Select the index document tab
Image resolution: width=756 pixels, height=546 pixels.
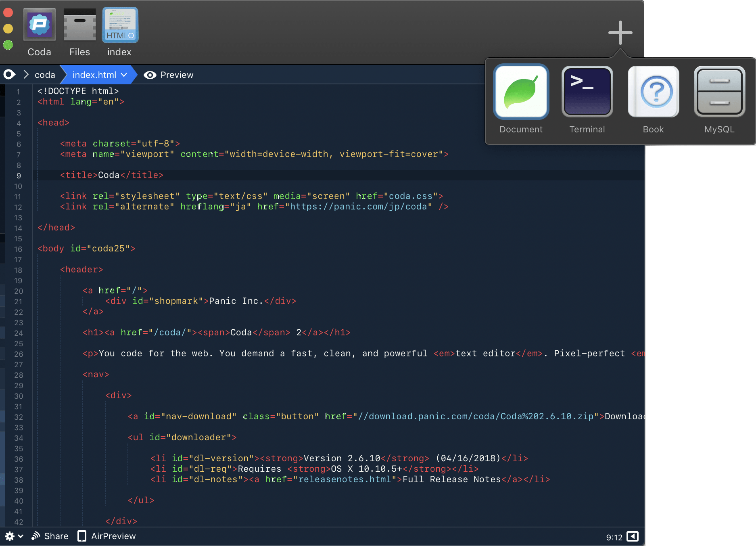120,33
